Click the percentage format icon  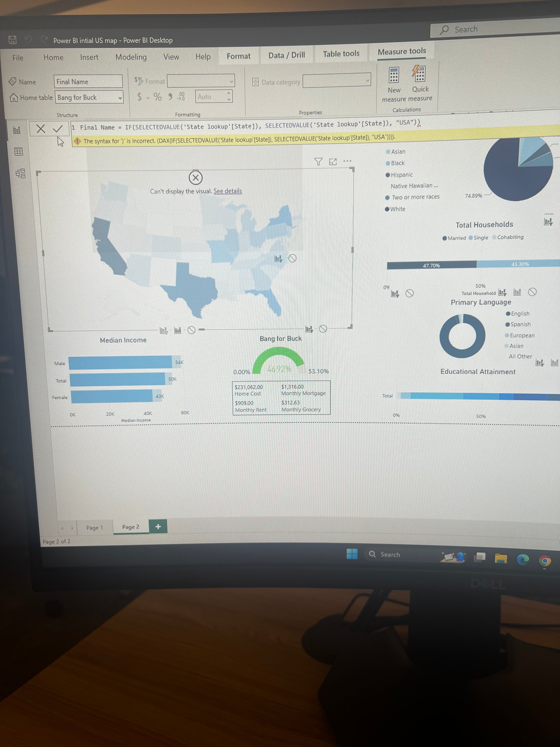pyautogui.click(x=157, y=97)
